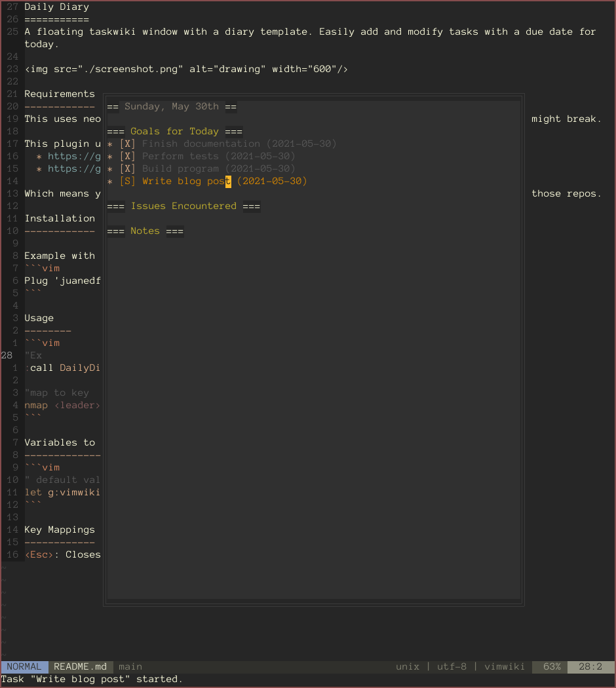Click the 'Example with' line
The width and height of the screenshot is (616, 688).
click(x=60, y=256)
